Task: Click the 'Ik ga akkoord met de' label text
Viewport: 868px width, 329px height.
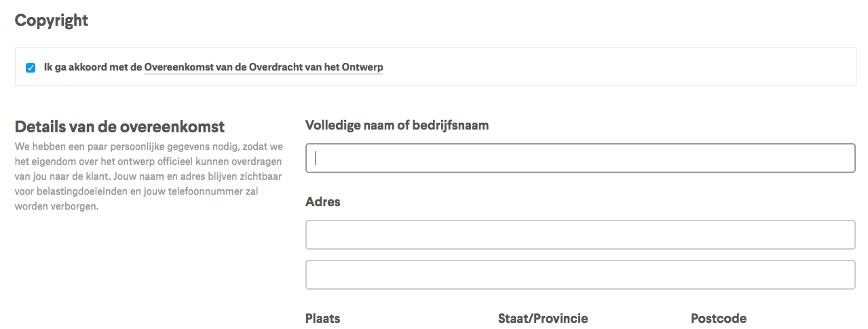Action: coord(93,67)
